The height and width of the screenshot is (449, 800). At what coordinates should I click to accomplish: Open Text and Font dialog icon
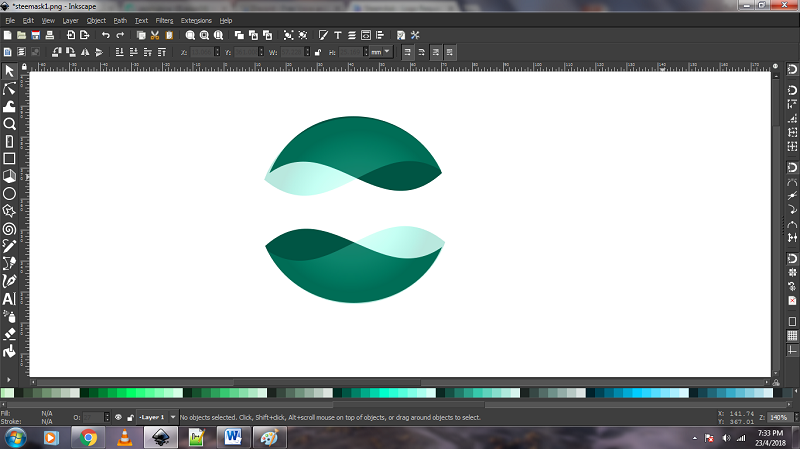[338, 35]
